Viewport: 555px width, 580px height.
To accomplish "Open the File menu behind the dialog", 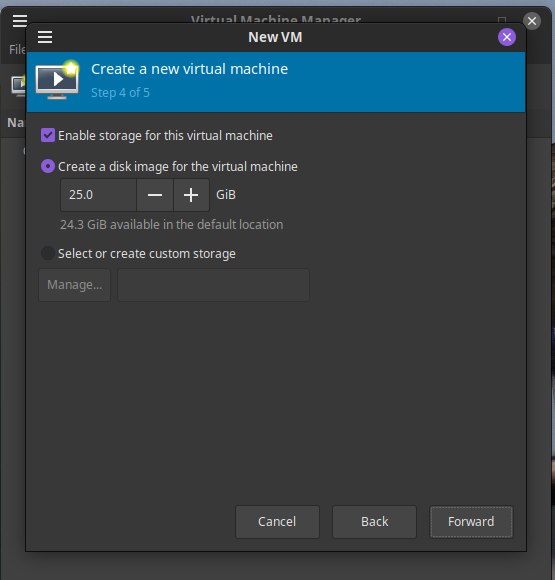I will point(17,49).
